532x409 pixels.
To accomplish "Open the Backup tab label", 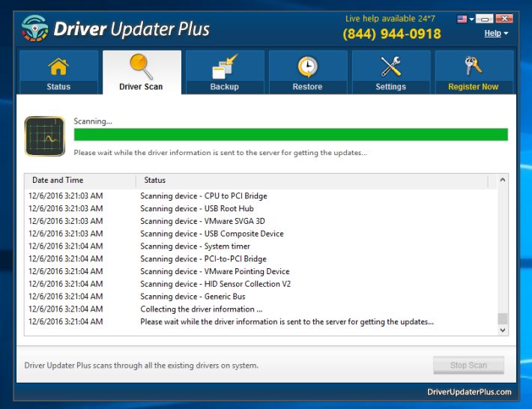I will coord(224,87).
